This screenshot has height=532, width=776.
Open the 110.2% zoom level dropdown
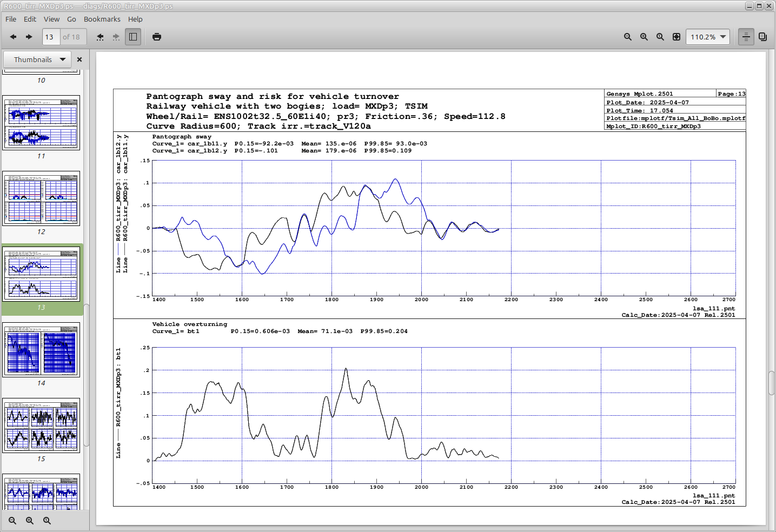pyautogui.click(x=708, y=37)
